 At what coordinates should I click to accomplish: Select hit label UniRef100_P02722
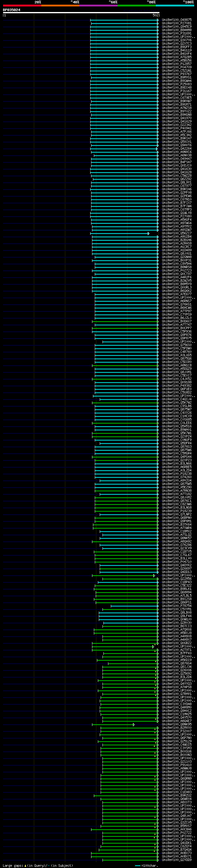tap(177, 833)
